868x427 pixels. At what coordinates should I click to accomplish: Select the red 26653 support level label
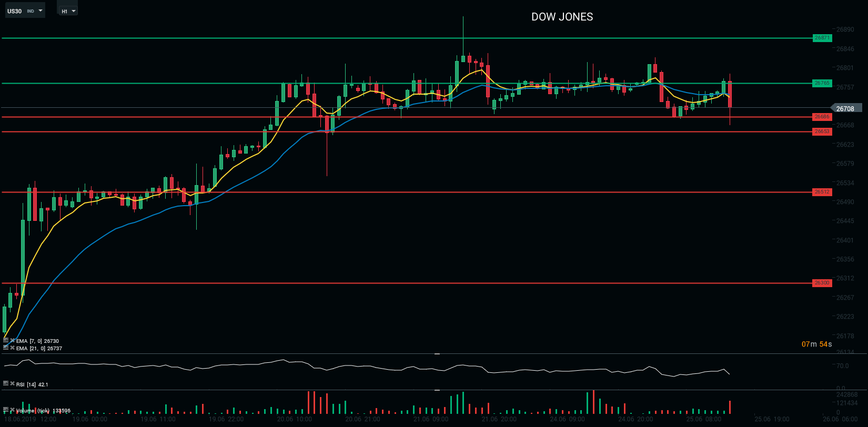(x=822, y=131)
